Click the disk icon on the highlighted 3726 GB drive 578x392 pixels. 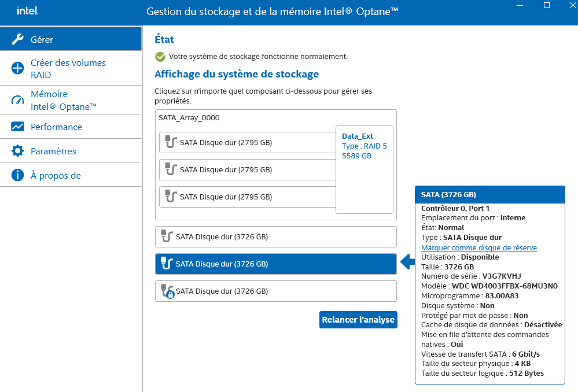167,263
